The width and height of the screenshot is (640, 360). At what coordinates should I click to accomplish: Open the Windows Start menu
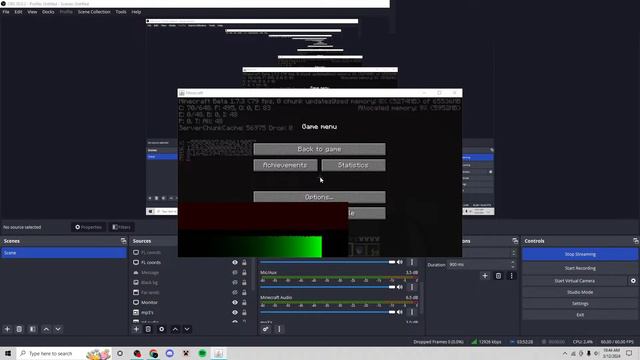8,353
